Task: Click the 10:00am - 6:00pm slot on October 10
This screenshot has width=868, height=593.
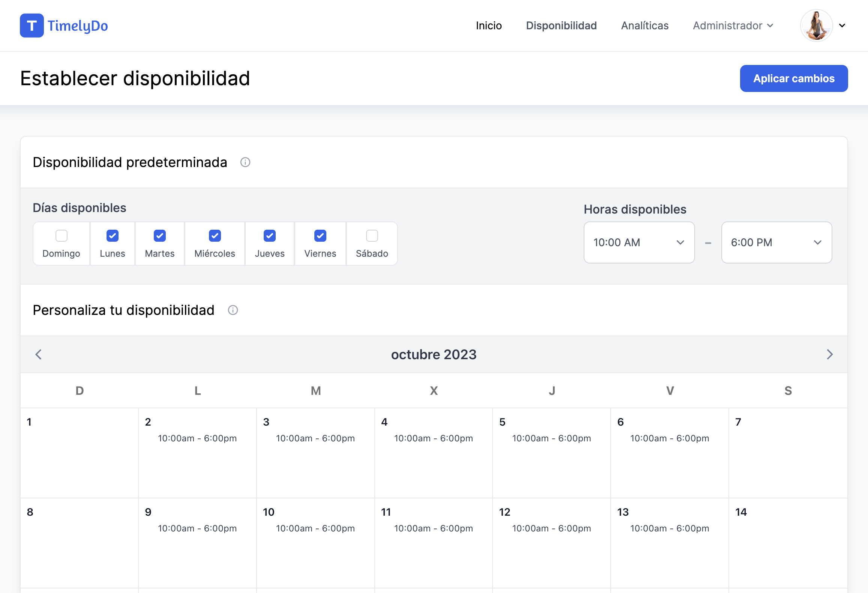Action: coord(315,528)
